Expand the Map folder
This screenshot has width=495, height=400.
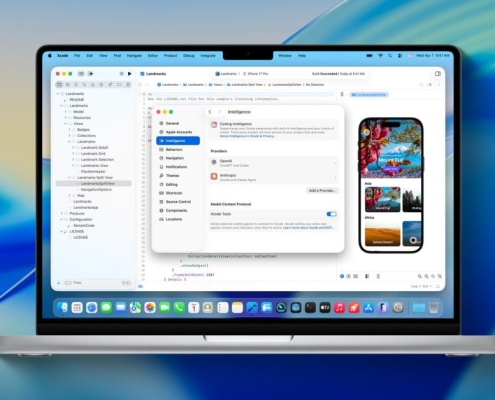(69, 195)
